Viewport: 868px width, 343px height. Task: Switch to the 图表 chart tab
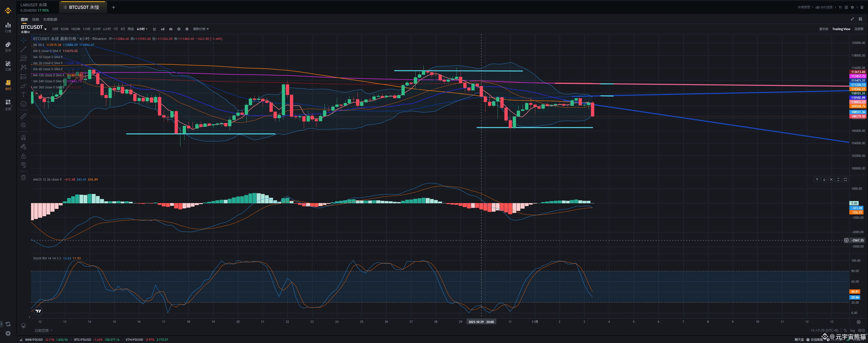pyautogui.click(x=24, y=19)
